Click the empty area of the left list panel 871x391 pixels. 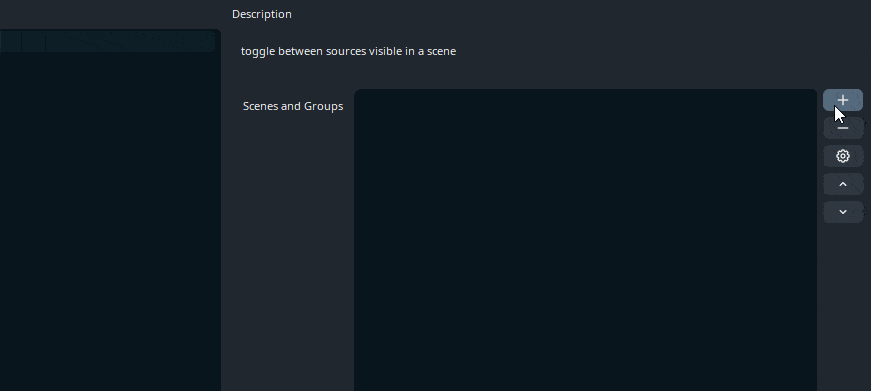pos(109,222)
